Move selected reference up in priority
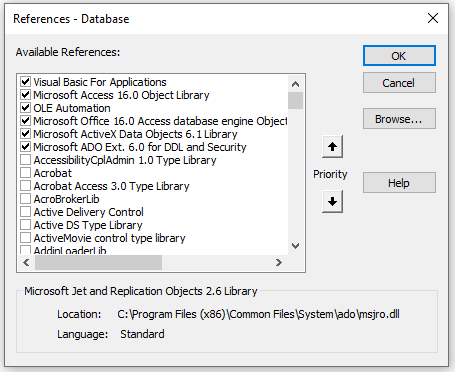The image size is (455, 372). [332, 147]
